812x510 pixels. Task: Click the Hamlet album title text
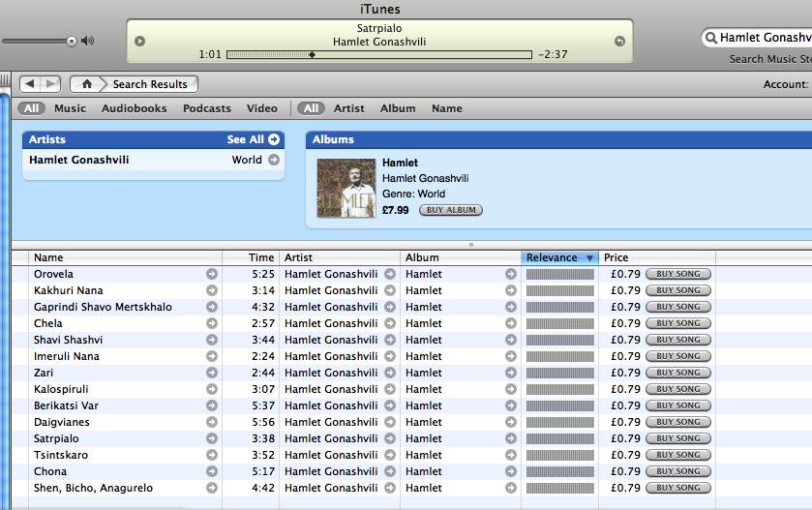point(400,163)
